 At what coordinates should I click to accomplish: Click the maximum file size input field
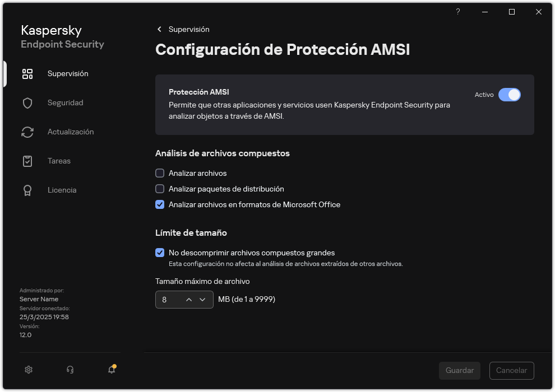coord(168,300)
